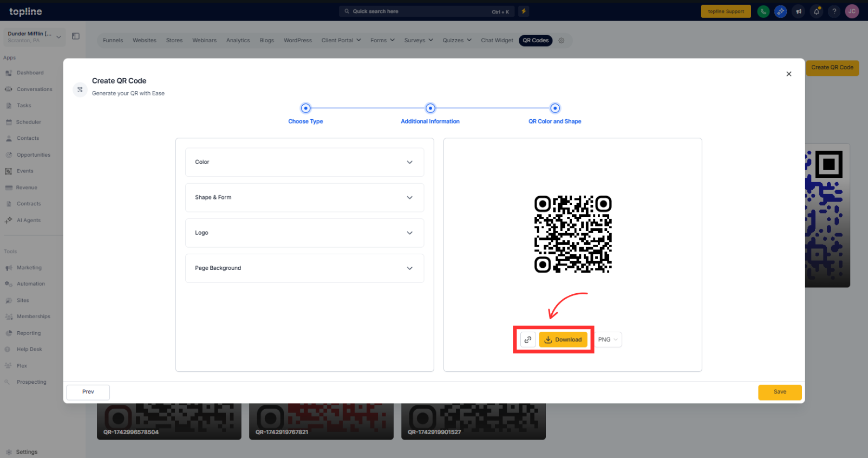Download the QR code
Image resolution: width=868 pixels, height=458 pixels.
[x=563, y=340]
